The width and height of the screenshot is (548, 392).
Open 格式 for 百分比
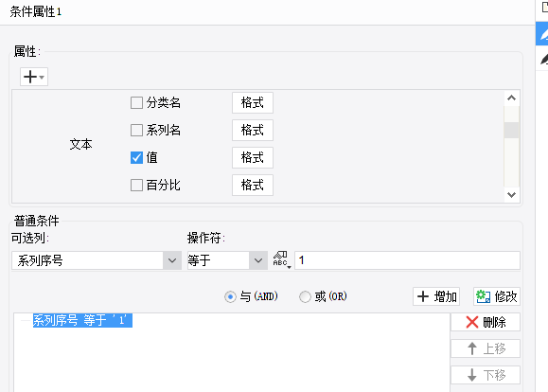click(253, 185)
